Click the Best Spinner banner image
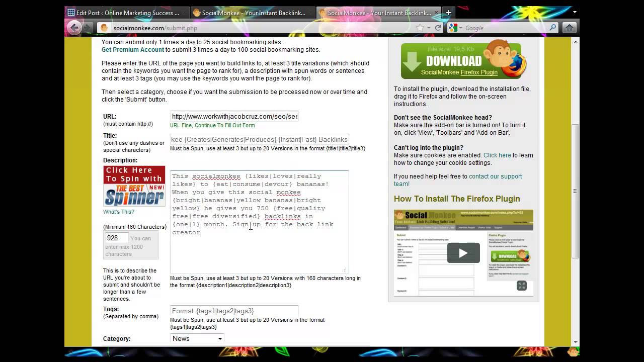This screenshot has width=644, height=362. tap(134, 186)
